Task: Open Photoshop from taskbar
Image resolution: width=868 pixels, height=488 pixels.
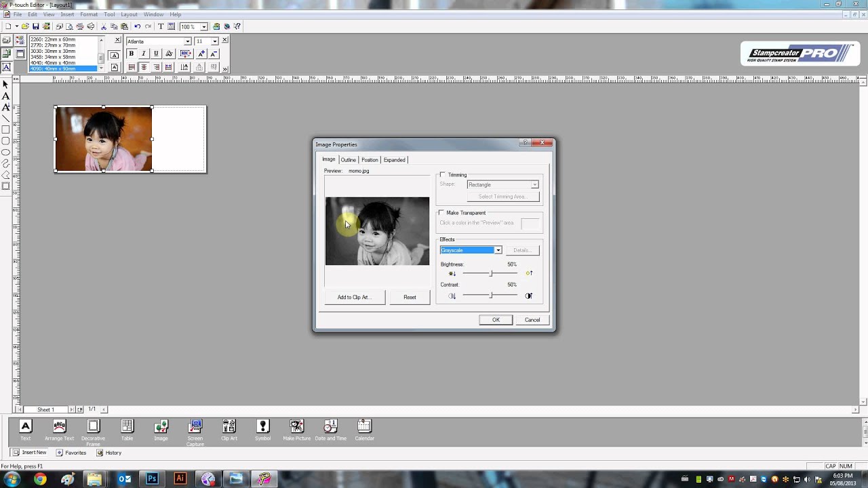Action: [152, 479]
